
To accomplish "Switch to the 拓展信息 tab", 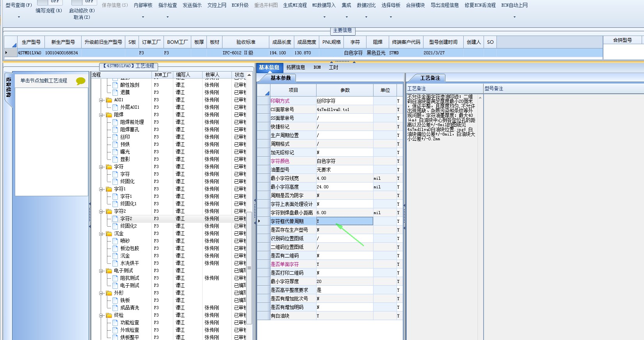I will point(295,67).
